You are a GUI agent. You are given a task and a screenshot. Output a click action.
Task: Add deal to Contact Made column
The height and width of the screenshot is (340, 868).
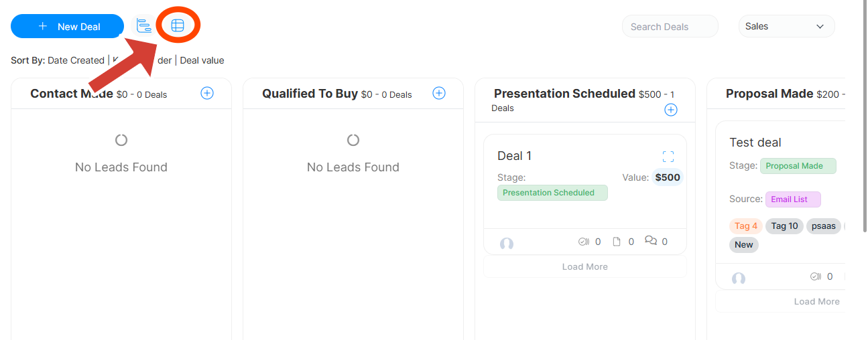point(207,94)
